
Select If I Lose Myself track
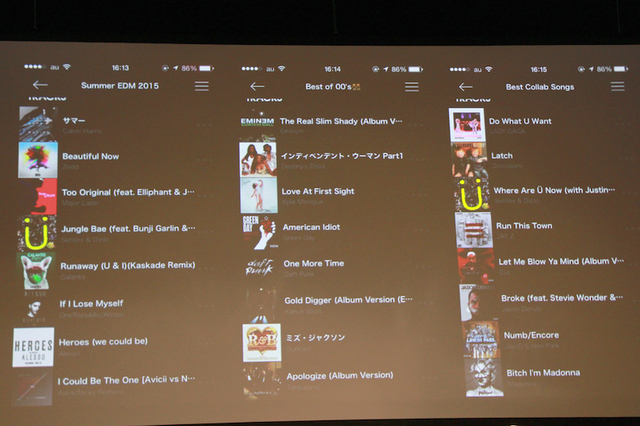point(90,303)
